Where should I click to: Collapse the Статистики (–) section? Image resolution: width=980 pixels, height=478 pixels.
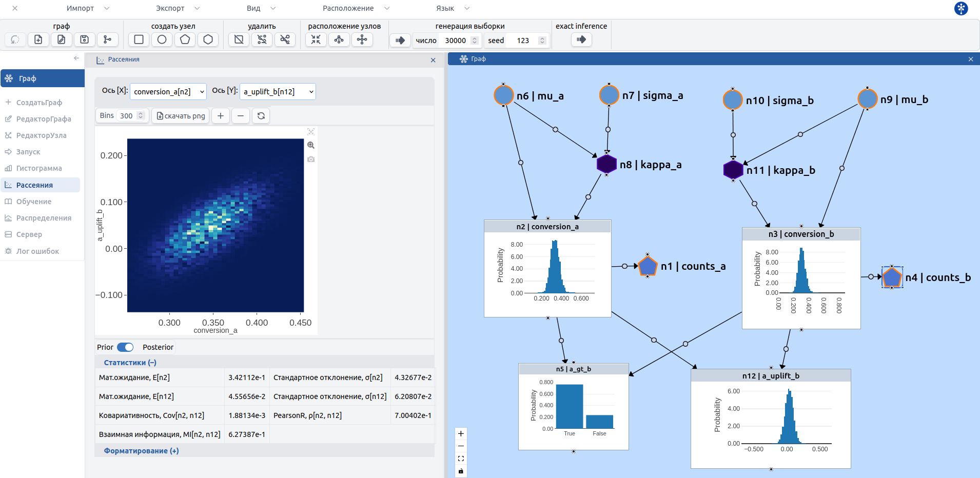coord(130,363)
